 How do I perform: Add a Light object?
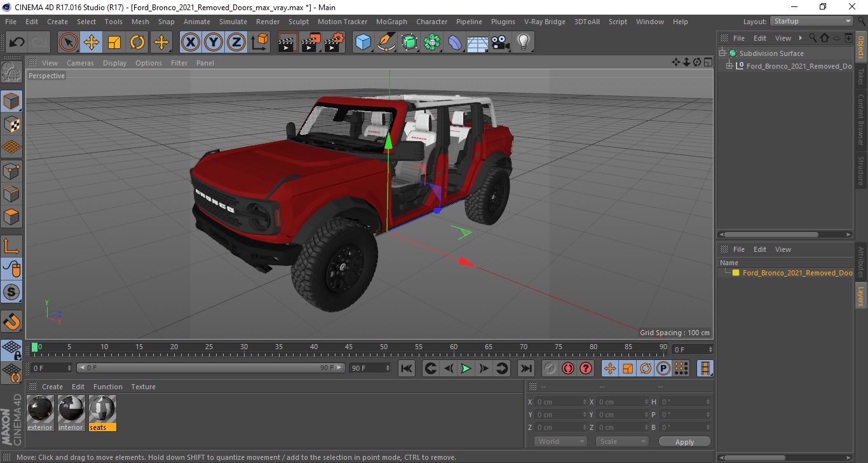(524, 43)
